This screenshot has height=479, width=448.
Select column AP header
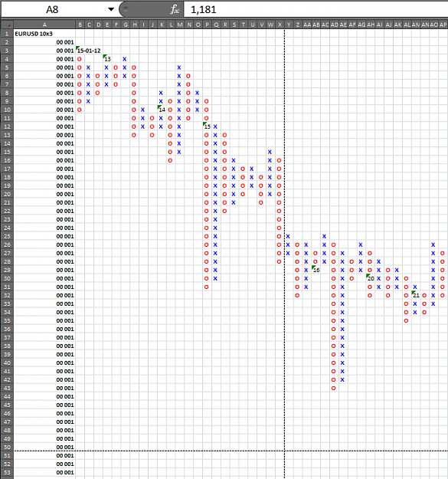pyautogui.click(x=443, y=25)
